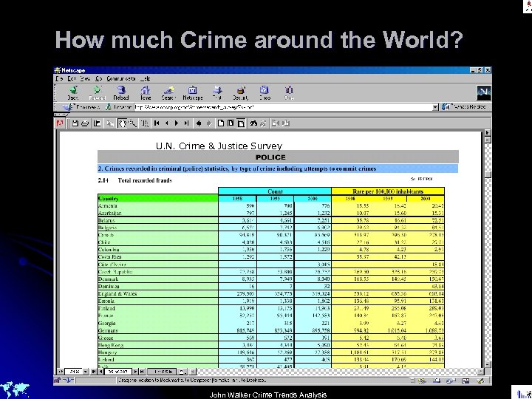Click the What's Related button

[464, 107]
